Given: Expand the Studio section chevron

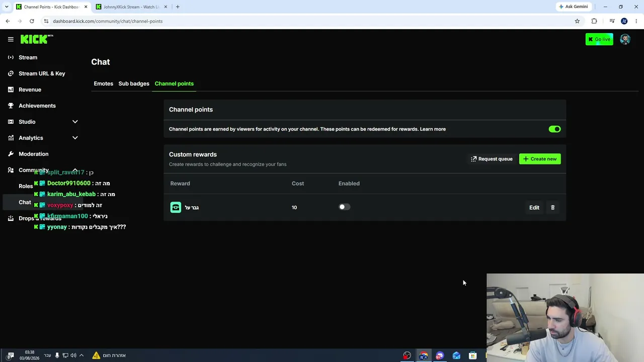Looking at the screenshot, I should 75,122.
